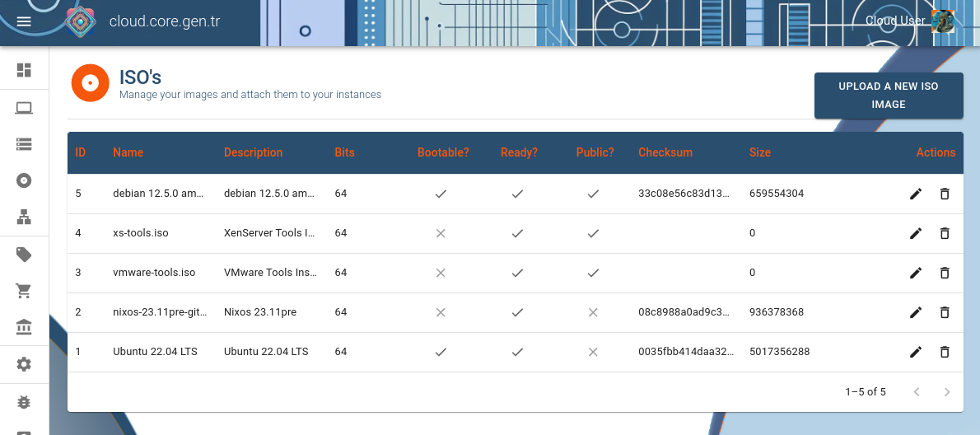This screenshot has width=980, height=435.
Task: Select the XenServer Tools description cell
Action: pyautogui.click(x=270, y=233)
